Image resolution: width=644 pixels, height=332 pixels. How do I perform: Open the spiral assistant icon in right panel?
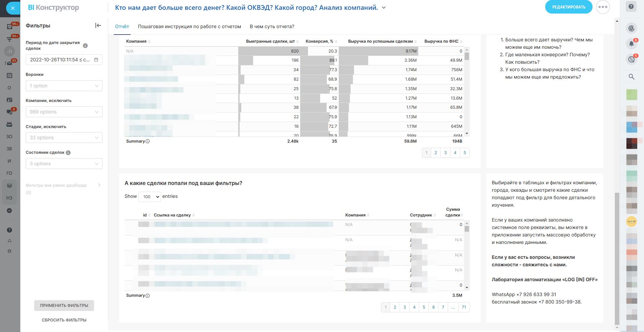click(631, 28)
